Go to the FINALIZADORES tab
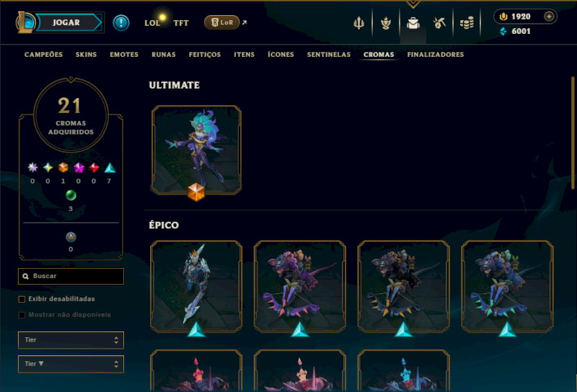577x392 pixels. click(x=436, y=55)
